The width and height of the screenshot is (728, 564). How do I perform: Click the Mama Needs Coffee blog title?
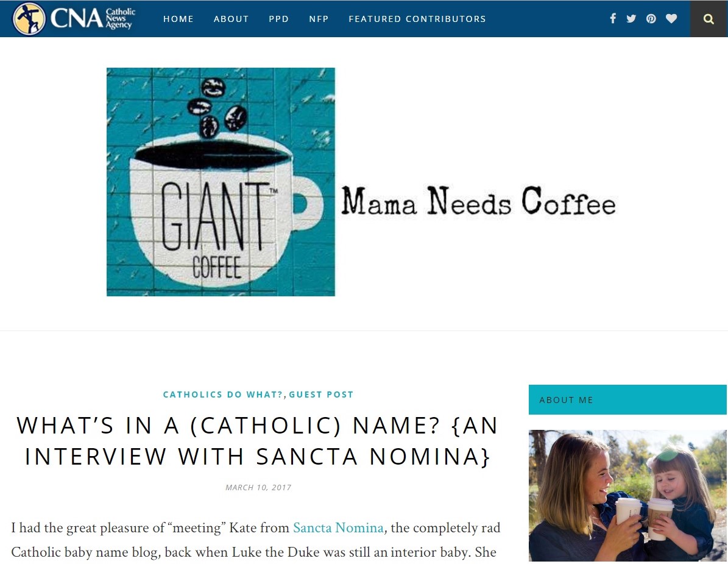(x=479, y=201)
